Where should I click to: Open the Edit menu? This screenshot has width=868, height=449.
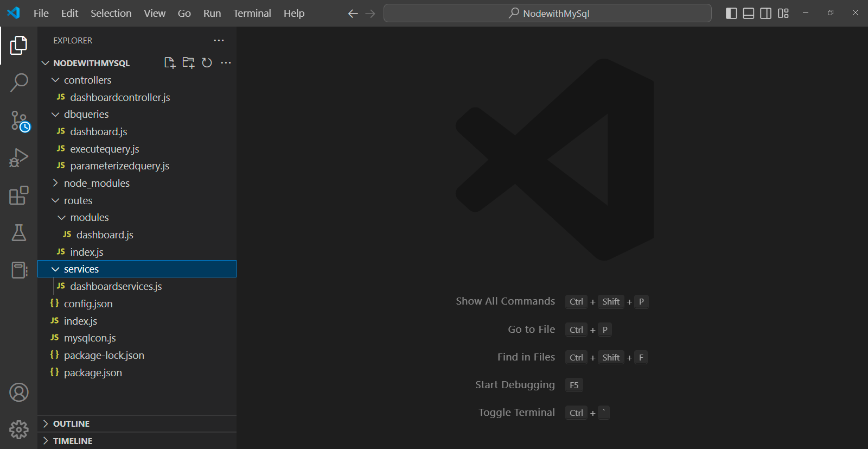point(69,14)
